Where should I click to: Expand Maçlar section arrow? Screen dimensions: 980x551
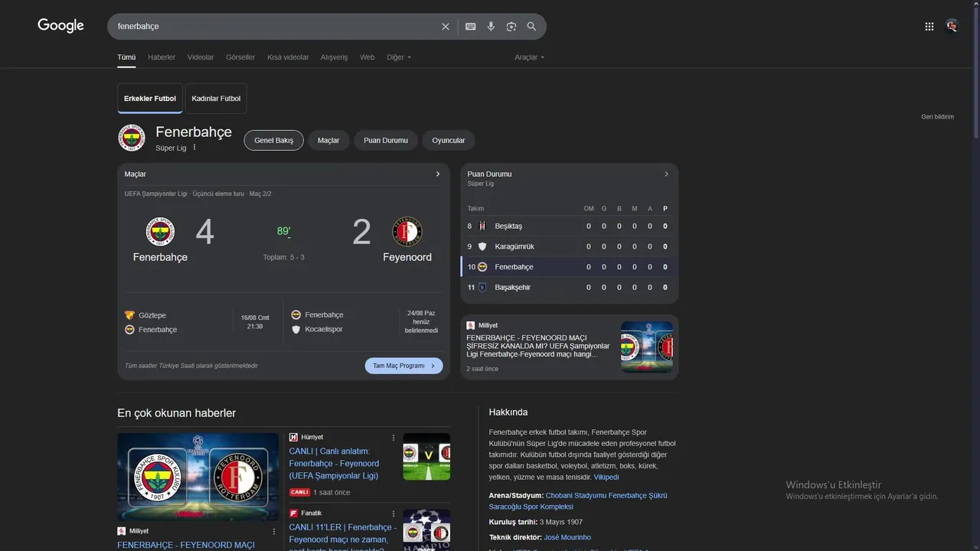click(438, 174)
